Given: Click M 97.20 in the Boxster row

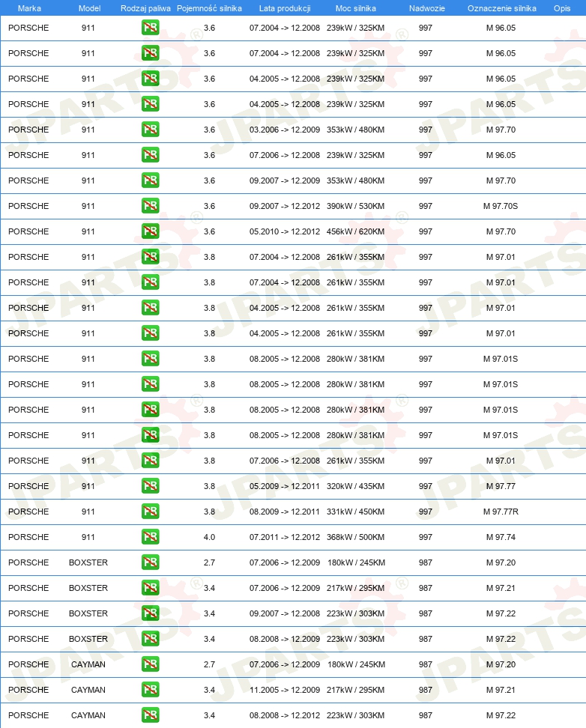Looking at the screenshot, I should [x=501, y=562].
